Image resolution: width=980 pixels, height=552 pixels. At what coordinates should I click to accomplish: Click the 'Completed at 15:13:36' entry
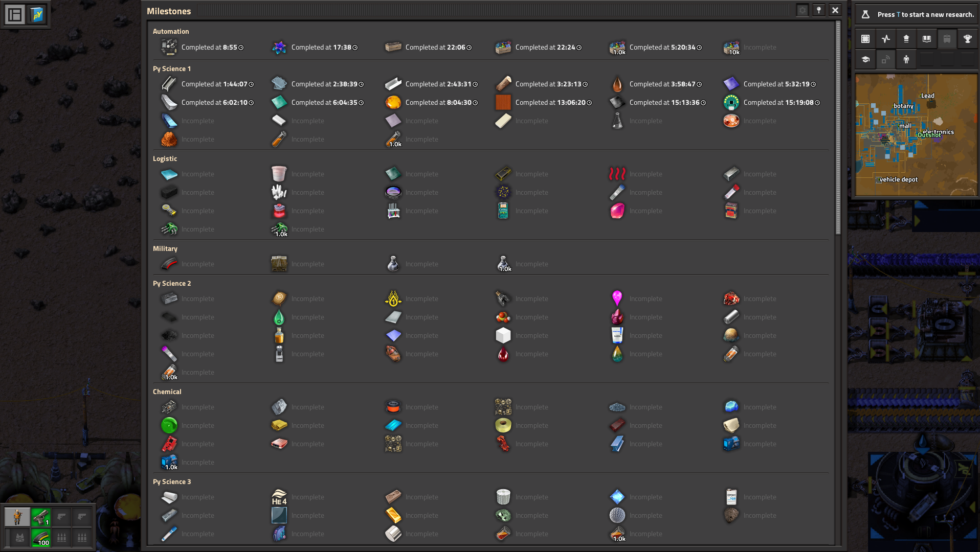[657, 102]
